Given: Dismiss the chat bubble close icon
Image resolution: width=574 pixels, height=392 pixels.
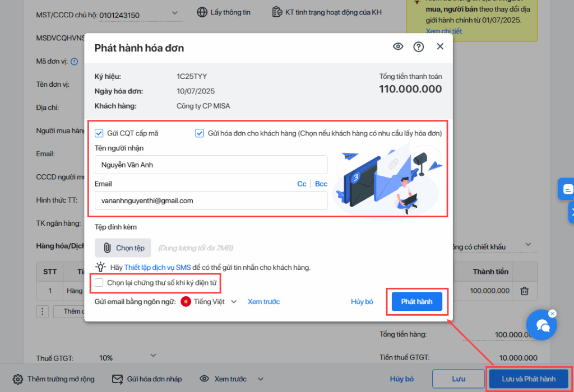Looking at the screenshot, I should coord(552,314).
